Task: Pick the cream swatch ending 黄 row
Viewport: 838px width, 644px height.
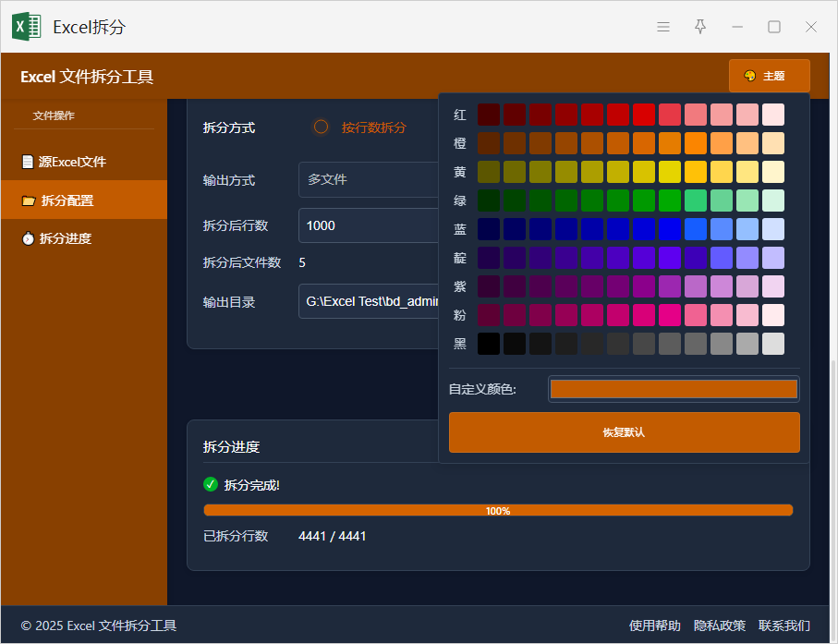Action: pos(773,172)
